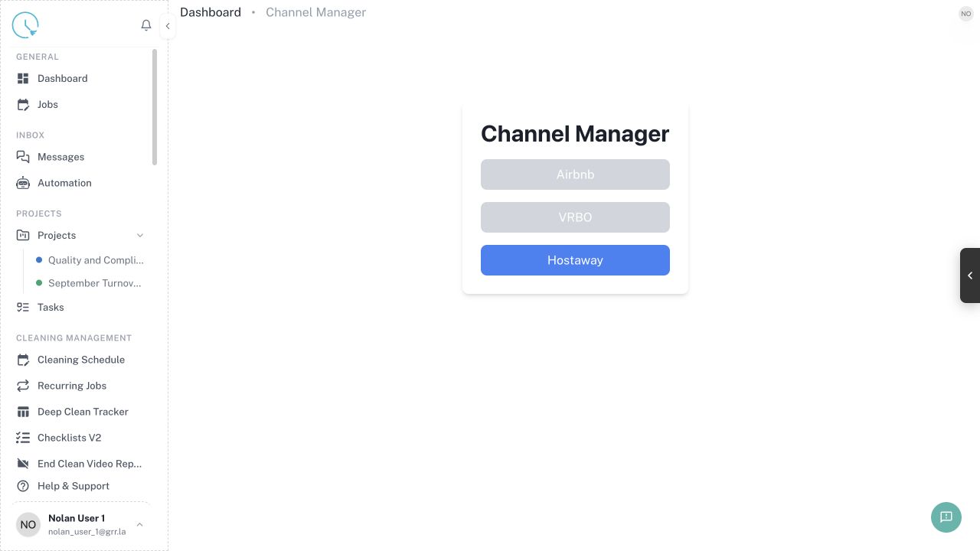The image size is (980, 551).
Task: Click the Projects board icon
Action: pyautogui.click(x=23, y=235)
